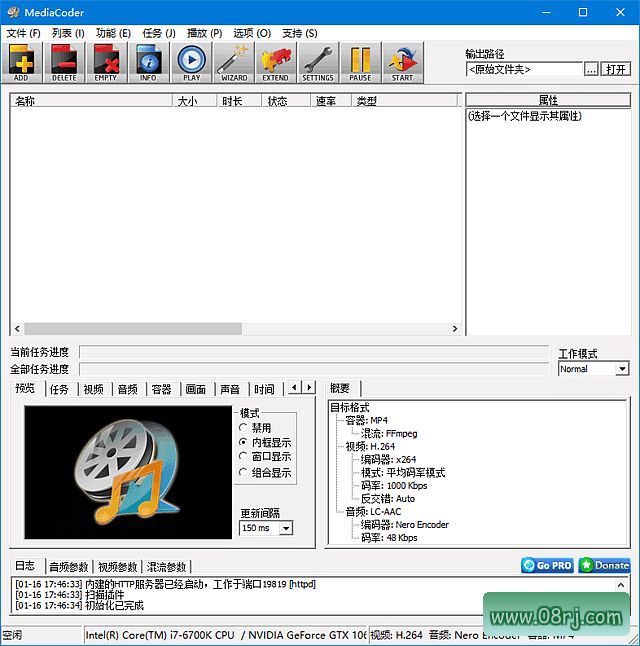This screenshot has height=646, width=640.
Task: Select the 概要 summary tab
Action: pyautogui.click(x=340, y=388)
